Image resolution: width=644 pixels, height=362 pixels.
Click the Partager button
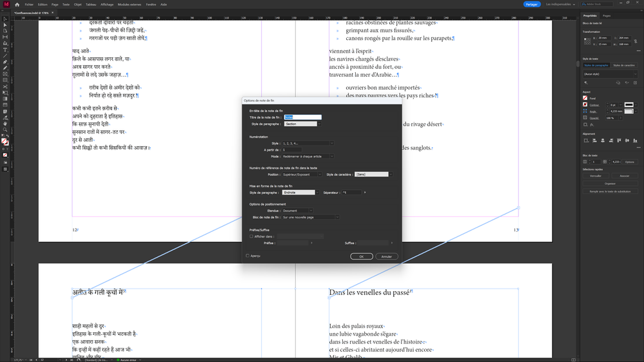(x=531, y=5)
